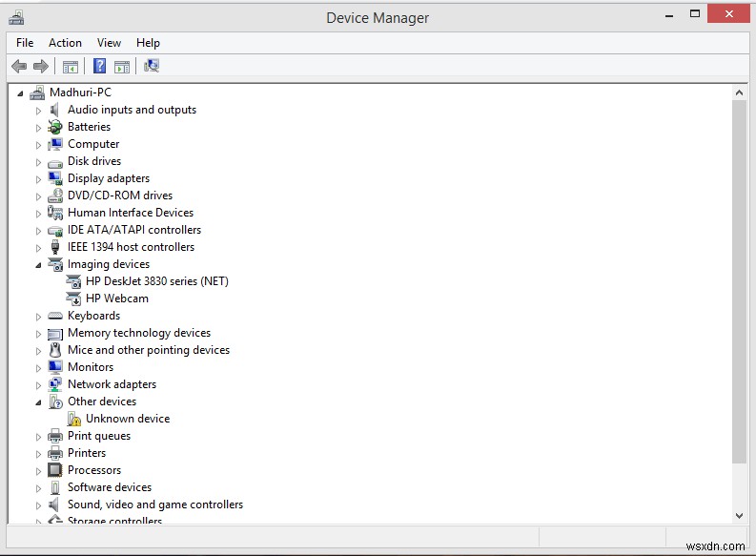This screenshot has height=556, width=756.
Task: Open the View menu
Action: pyautogui.click(x=109, y=43)
